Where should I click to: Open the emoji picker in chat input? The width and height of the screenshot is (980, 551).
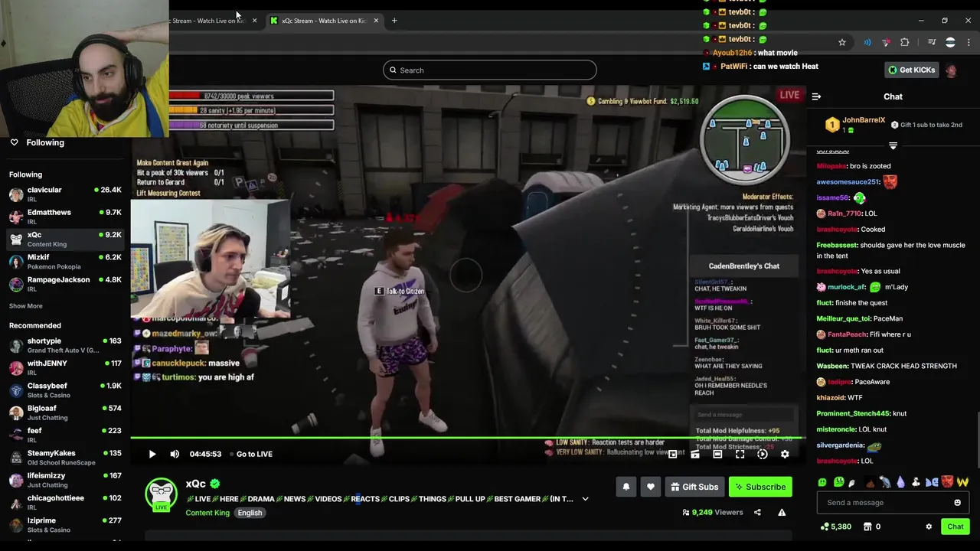[x=957, y=503]
